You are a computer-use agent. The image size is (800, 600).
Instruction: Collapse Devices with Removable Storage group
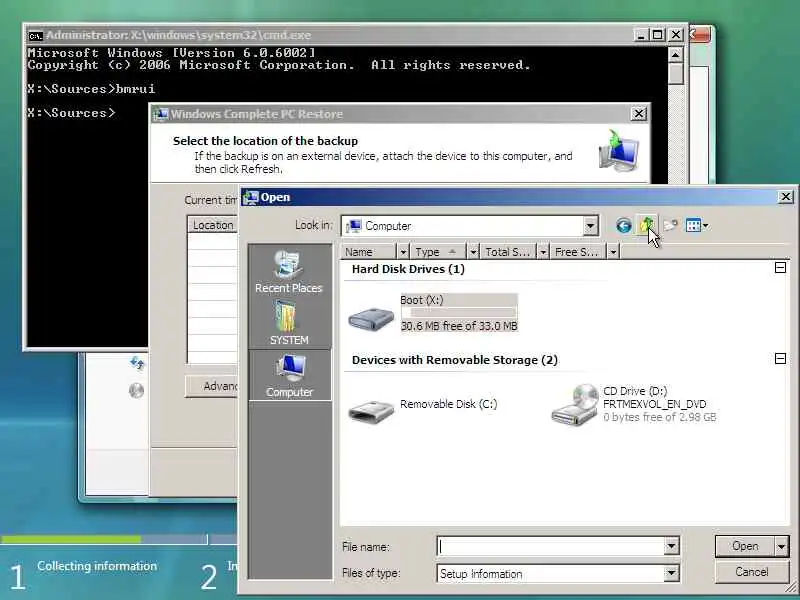(780, 358)
